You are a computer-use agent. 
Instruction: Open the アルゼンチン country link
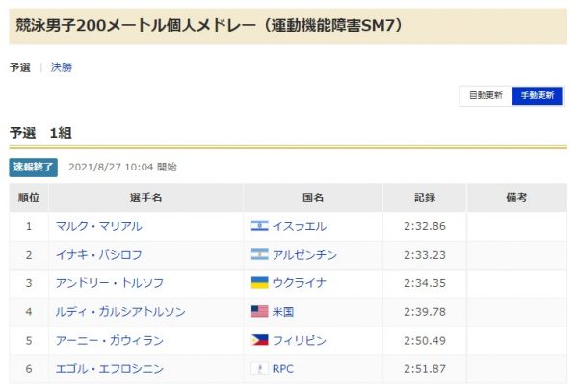[305, 255]
